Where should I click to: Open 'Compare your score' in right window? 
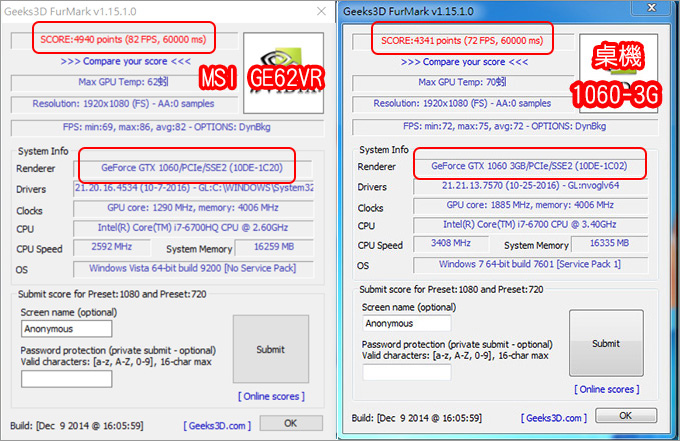(464, 62)
